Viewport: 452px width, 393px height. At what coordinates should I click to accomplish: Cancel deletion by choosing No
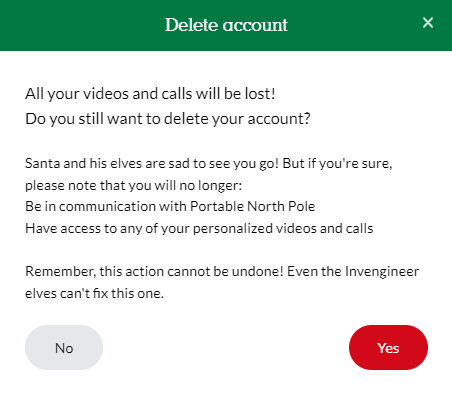[x=64, y=347]
